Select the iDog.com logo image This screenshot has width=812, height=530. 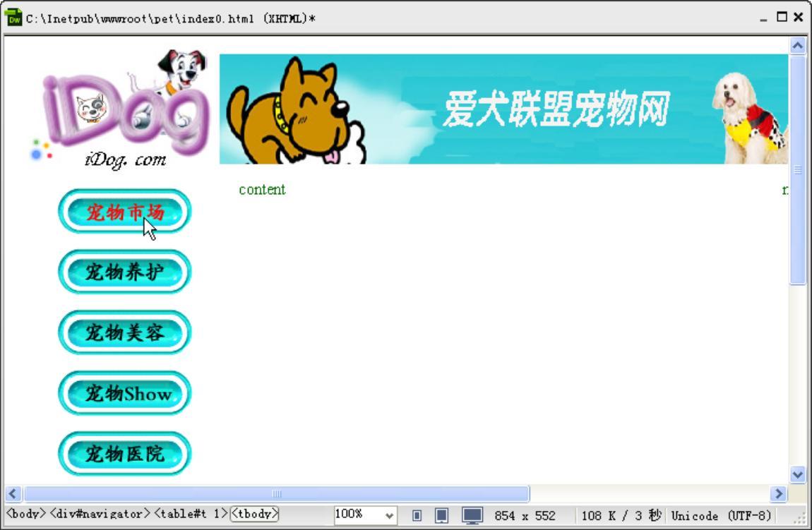(x=121, y=109)
